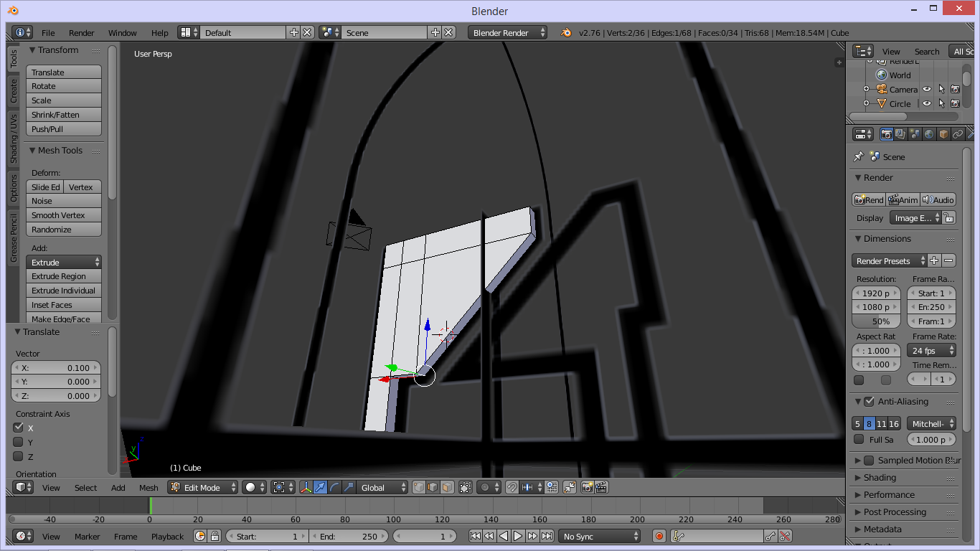
Task: Adjust the 50% resolution percentage slider
Action: 877,321
